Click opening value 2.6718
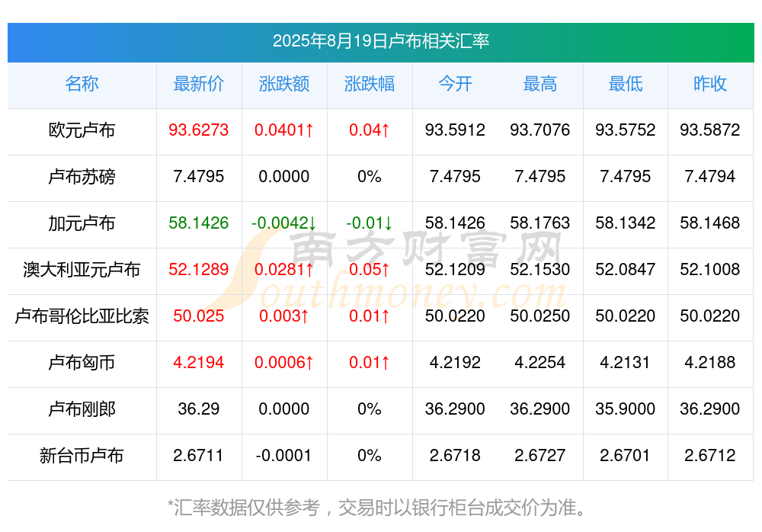This screenshot has height=532, width=762. (455, 455)
